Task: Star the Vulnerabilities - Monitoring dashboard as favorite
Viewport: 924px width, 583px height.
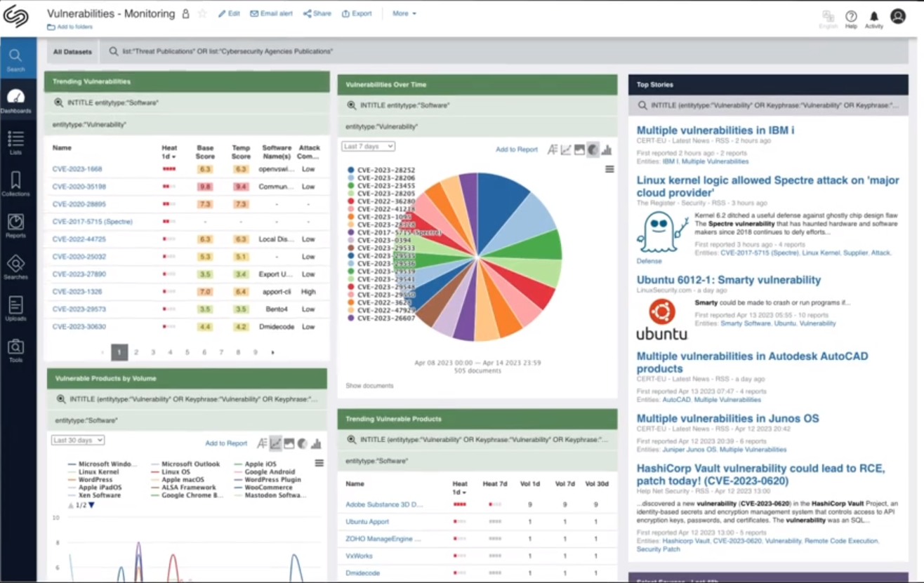Action: tap(202, 14)
